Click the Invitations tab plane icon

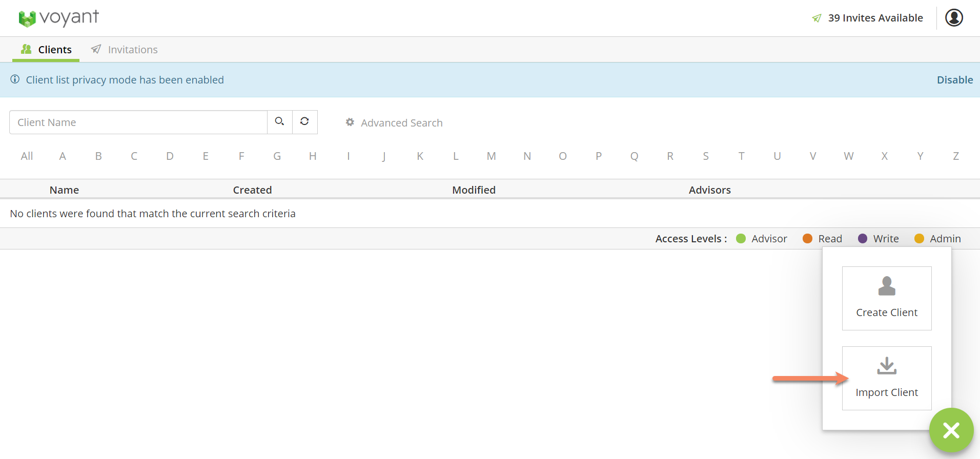click(x=96, y=49)
